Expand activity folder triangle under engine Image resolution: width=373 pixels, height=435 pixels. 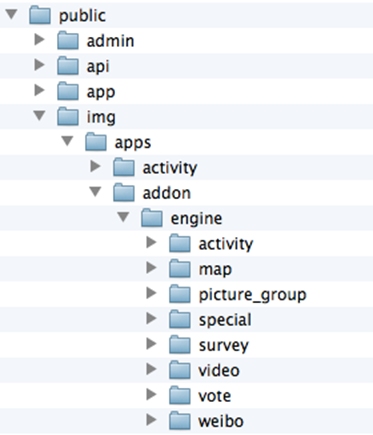[x=152, y=242]
